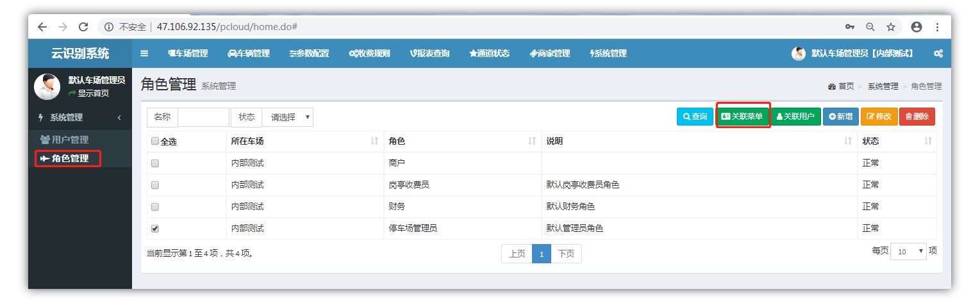Click into the 名称 input field

pos(203,117)
